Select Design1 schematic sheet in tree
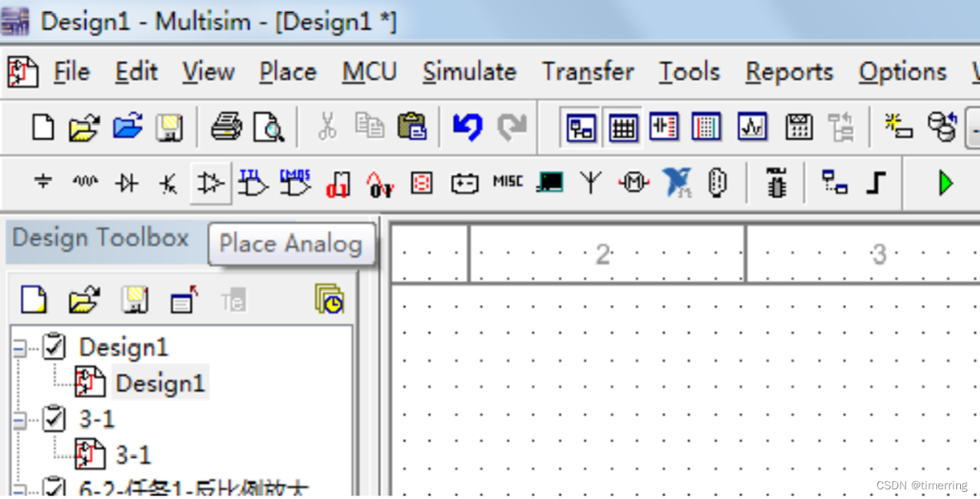This screenshot has height=499, width=980. 160,383
